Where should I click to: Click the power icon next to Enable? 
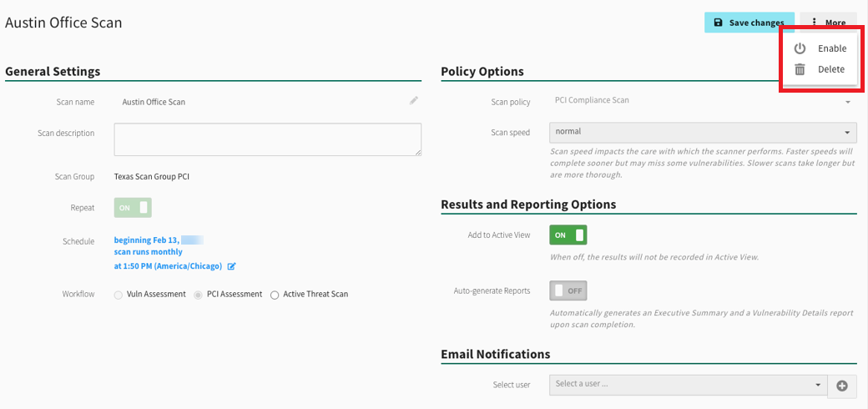coord(800,48)
